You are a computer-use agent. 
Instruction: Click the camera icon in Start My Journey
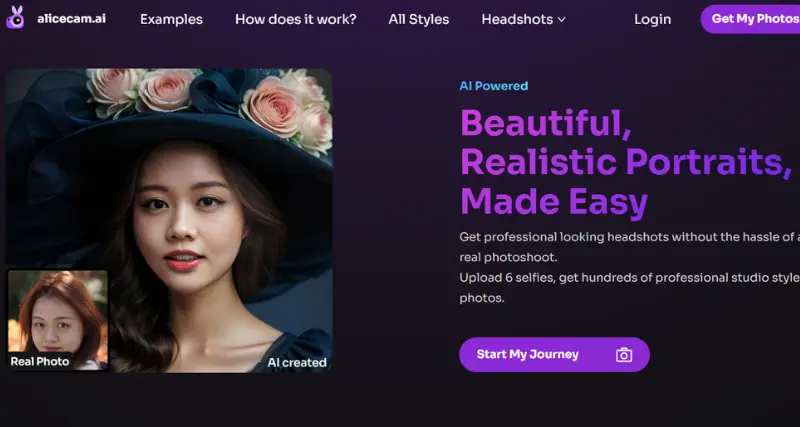pos(624,355)
